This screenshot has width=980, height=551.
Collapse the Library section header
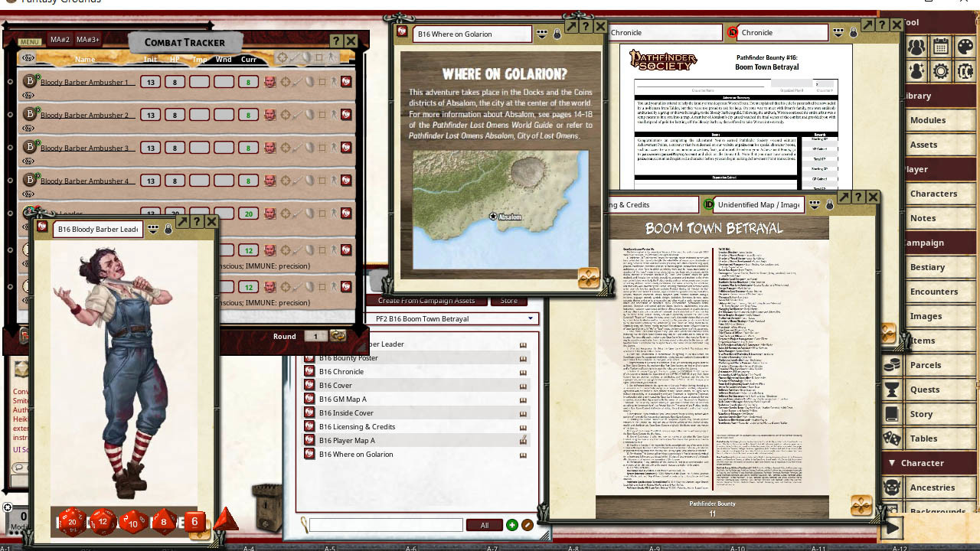pyautogui.click(x=929, y=95)
